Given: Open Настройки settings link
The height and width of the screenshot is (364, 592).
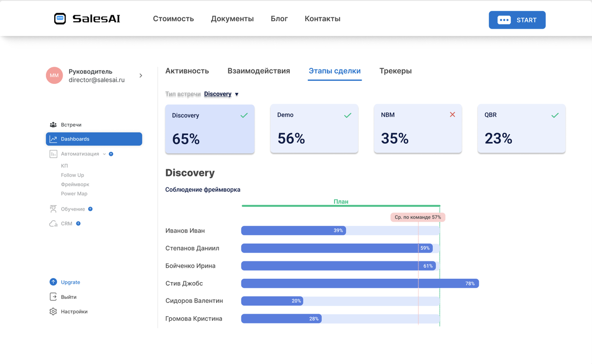Looking at the screenshot, I should pyautogui.click(x=74, y=312).
